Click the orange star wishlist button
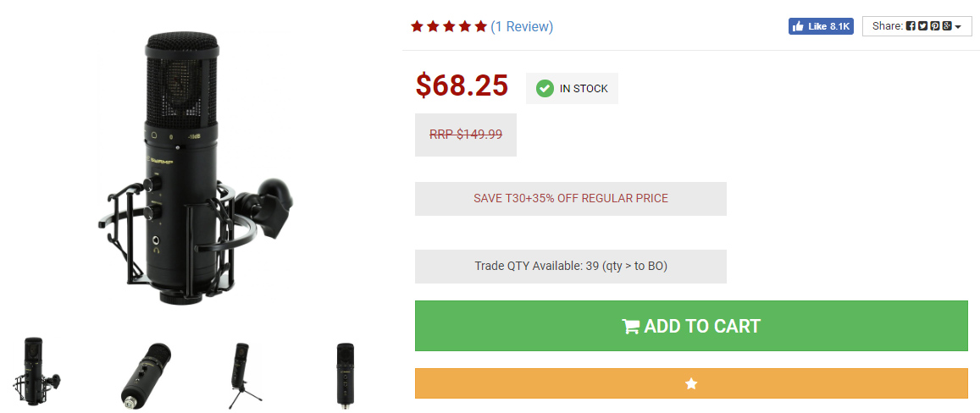The width and height of the screenshot is (980, 413). point(691,383)
